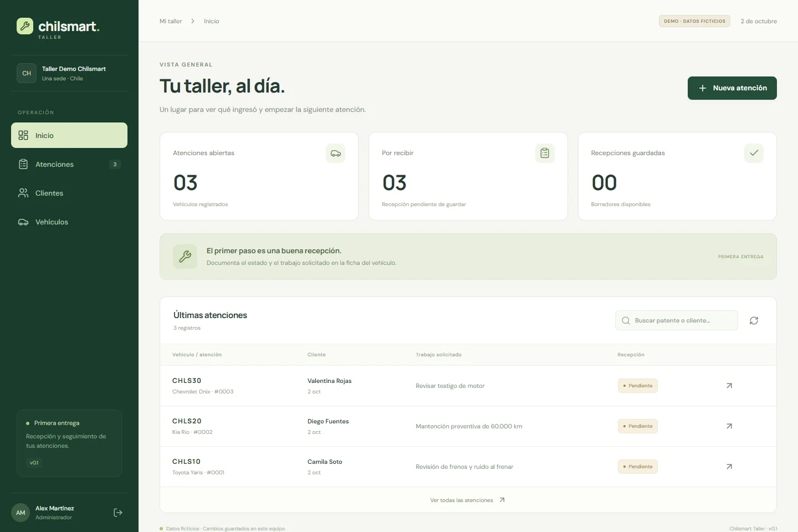Image resolution: width=798 pixels, height=532 pixels.
Task: Click the Atenciones badge showing 3
Action: click(115, 165)
